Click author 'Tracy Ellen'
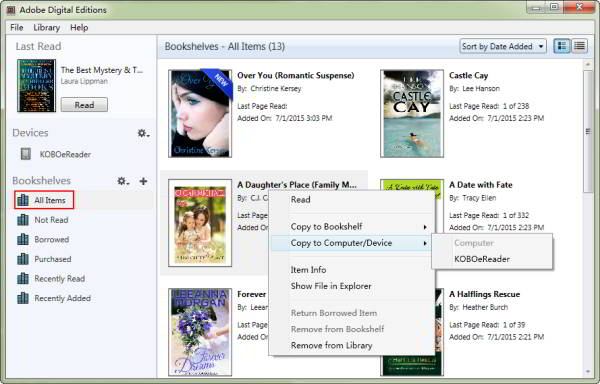Screen dimensions: 600x384 tap(479, 198)
